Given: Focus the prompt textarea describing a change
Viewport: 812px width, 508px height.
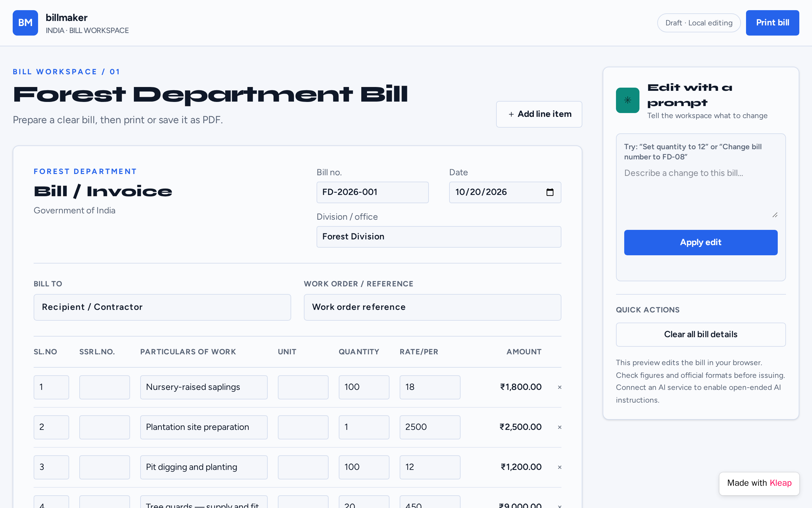Looking at the screenshot, I should (x=701, y=193).
